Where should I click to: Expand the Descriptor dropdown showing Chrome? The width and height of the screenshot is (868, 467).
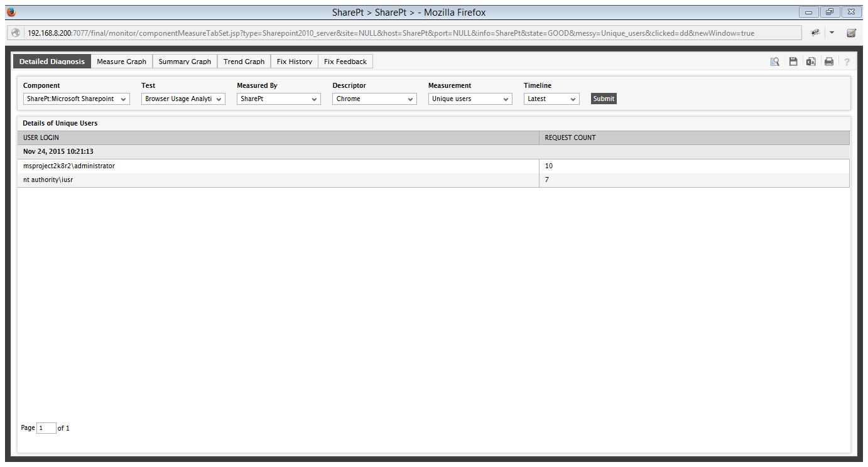[x=374, y=99]
